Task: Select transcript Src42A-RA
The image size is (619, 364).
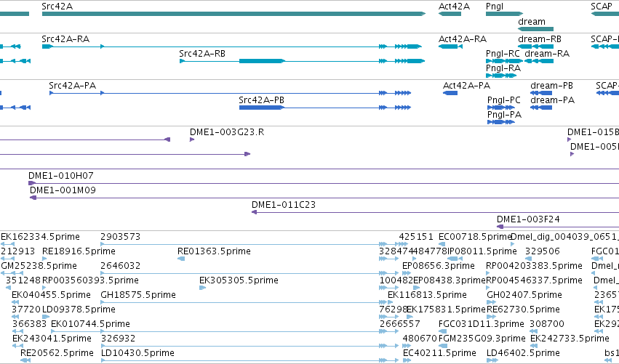Action: pyautogui.click(x=232, y=46)
